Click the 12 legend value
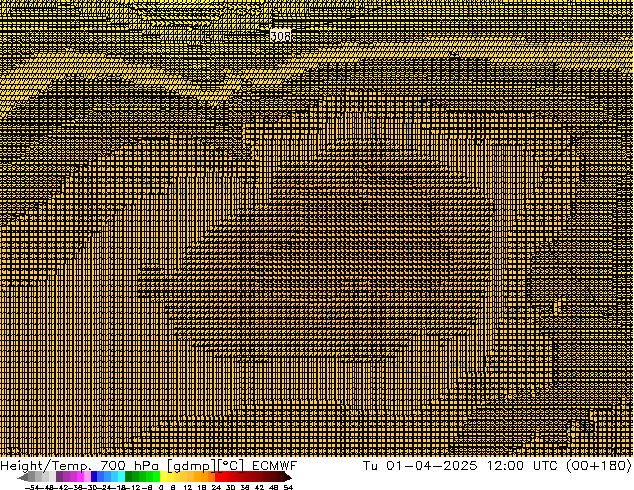The image size is (634, 490). (x=188, y=487)
